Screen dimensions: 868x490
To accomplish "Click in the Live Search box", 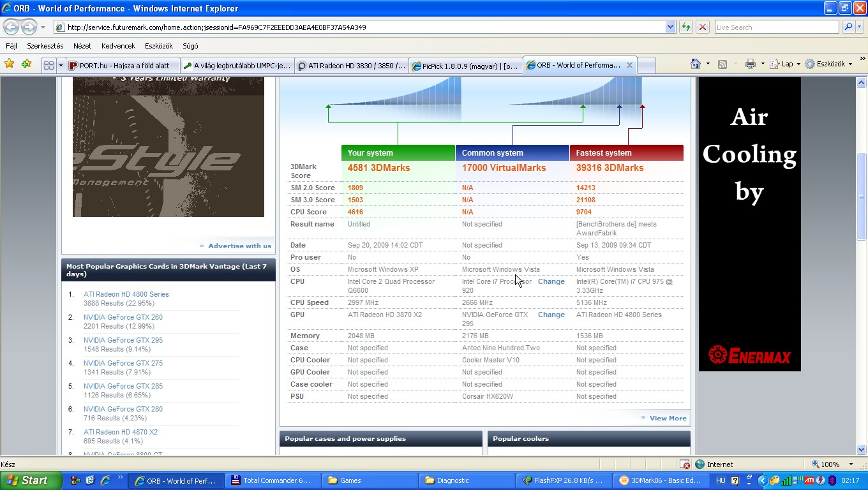I will point(777,27).
